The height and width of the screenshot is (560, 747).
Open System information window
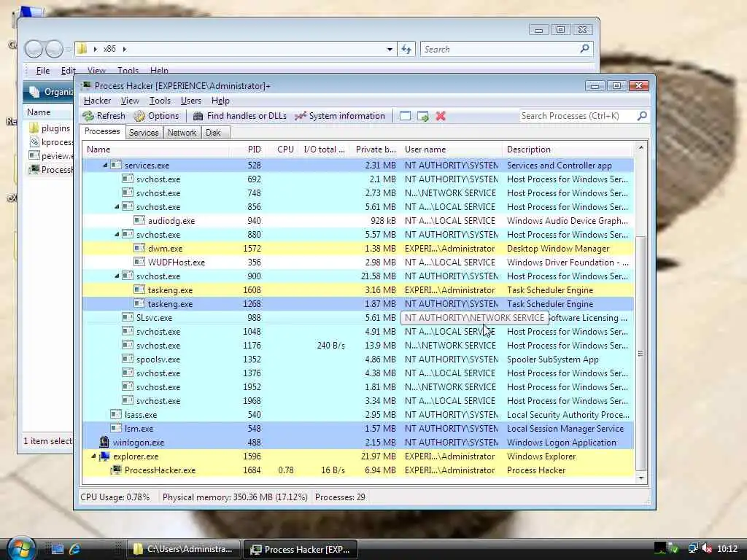click(x=340, y=116)
